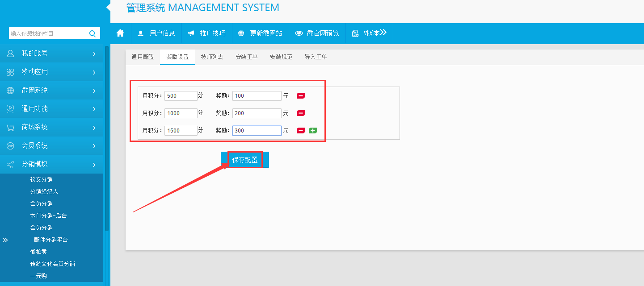
Task: Click the 我的账号 user icon
Action: click(x=10, y=54)
